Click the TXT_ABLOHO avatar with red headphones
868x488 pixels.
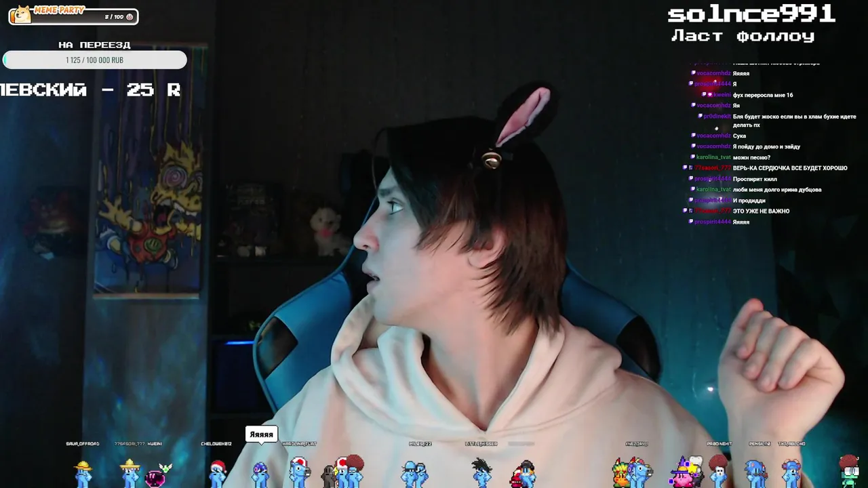(x=791, y=474)
